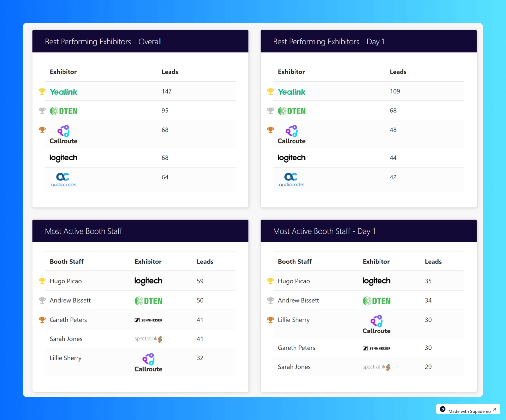506x420 pixels.
Task: Click the spectralink logo in Sarah Jones row, leads 29
Action: point(376,367)
